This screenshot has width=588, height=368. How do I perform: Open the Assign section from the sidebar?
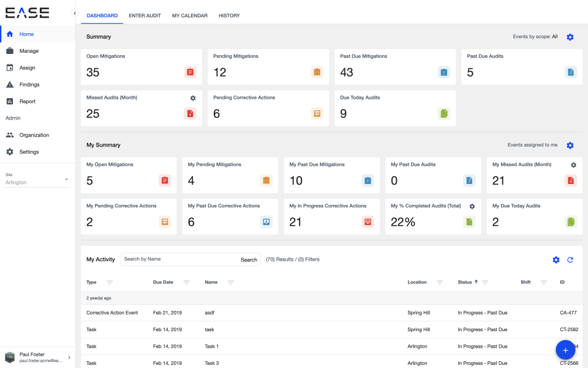coord(28,67)
